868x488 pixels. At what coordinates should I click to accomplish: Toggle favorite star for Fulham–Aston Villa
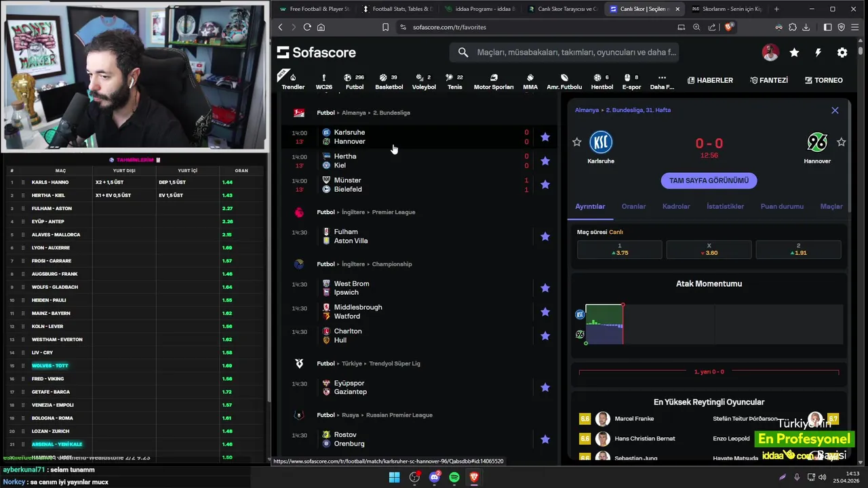tap(545, 237)
